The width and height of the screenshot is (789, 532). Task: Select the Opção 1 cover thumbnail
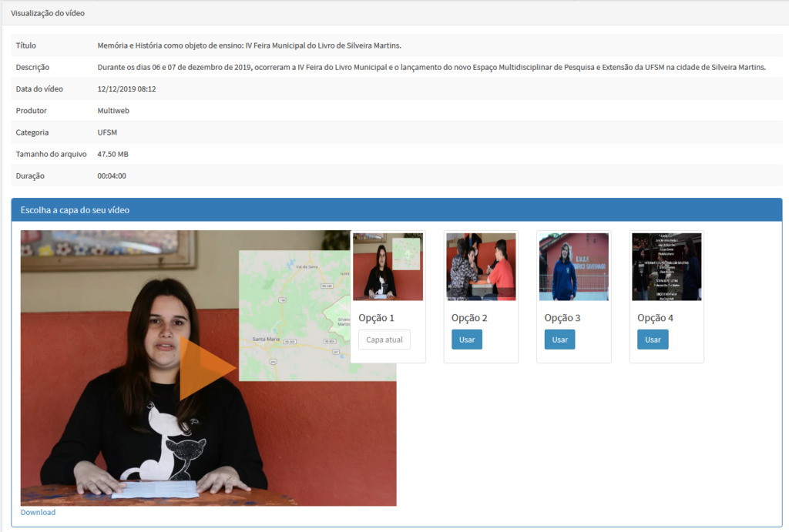click(x=388, y=266)
